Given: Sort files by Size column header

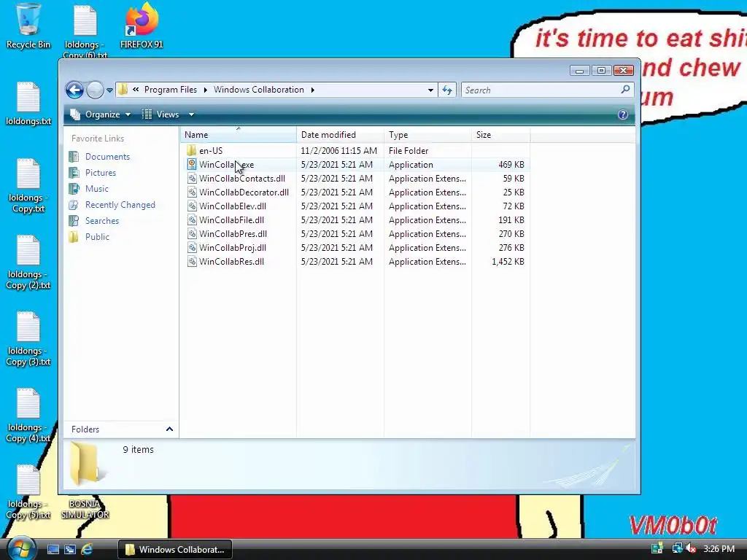Looking at the screenshot, I should tap(500, 135).
